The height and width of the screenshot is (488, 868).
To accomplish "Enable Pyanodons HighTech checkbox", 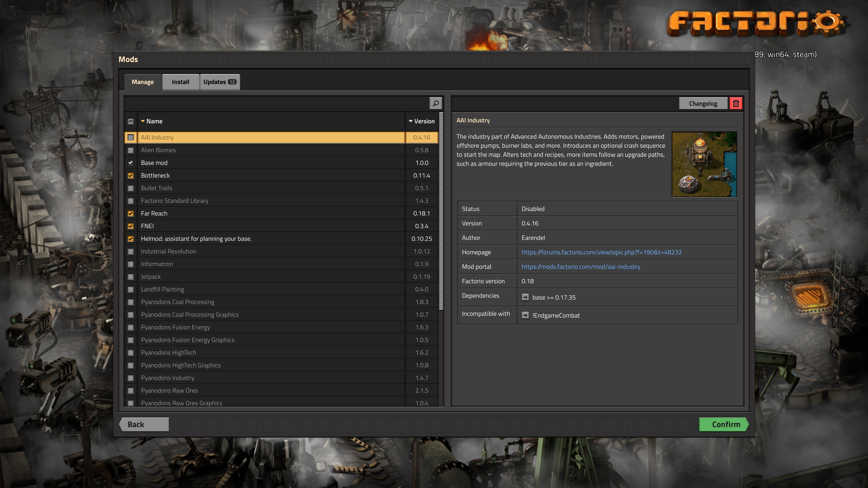I will point(131,353).
